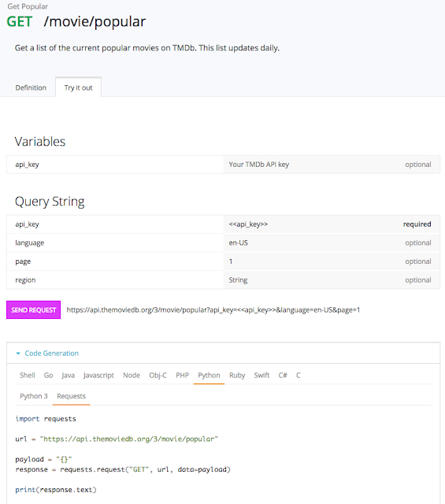This screenshot has height=504, width=445.
Task: Click the payload = "{}" code line
Action: click(43, 459)
